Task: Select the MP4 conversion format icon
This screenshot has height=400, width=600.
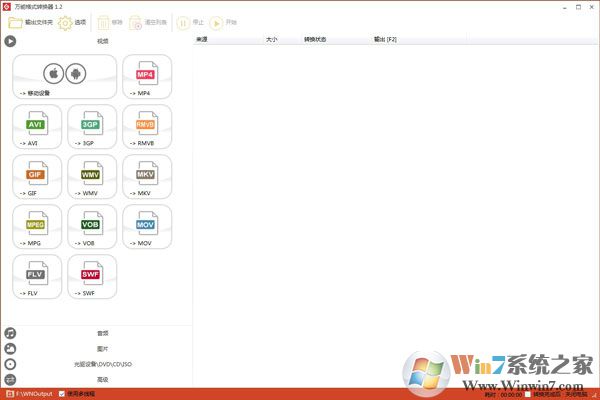Action: click(x=146, y=76)
